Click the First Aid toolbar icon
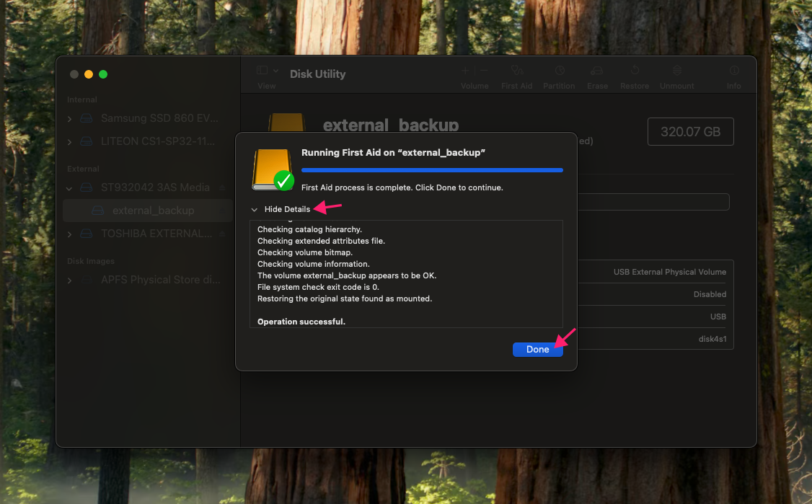The image size is (812, 504). pos(517,71)
